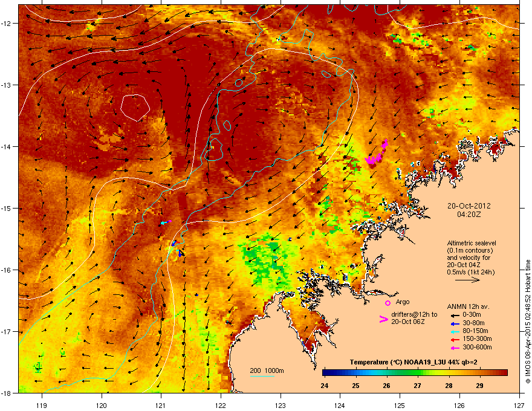Click the '200 1000m' bathymetry label
Screen dimensions: 532x411
(x=267, y=371)
